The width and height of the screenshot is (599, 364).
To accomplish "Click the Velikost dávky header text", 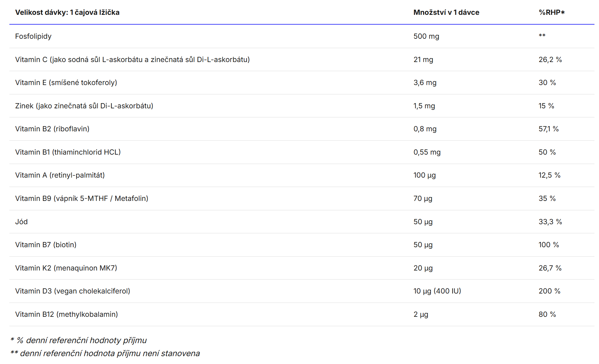I will pyautogui.click(x=67, y=12).
